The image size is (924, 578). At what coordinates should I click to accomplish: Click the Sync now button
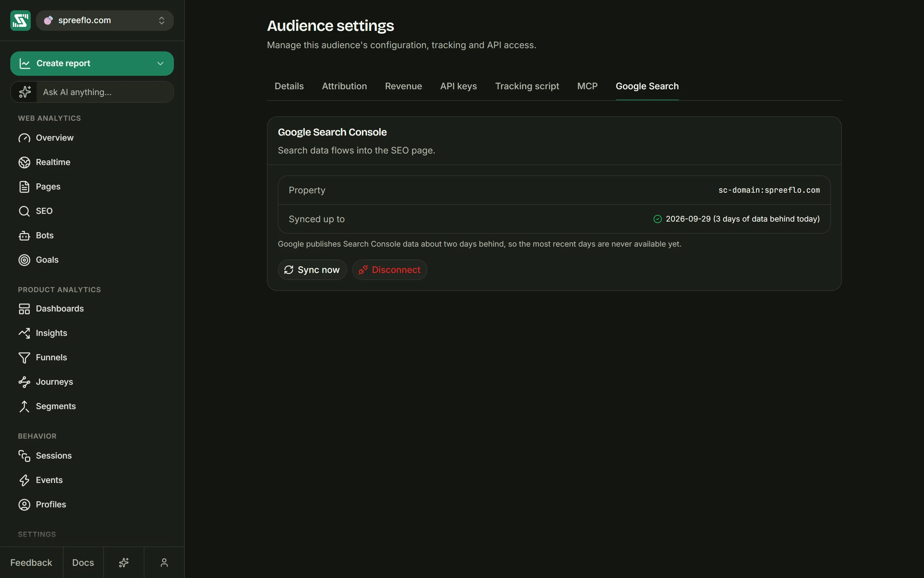312,270
